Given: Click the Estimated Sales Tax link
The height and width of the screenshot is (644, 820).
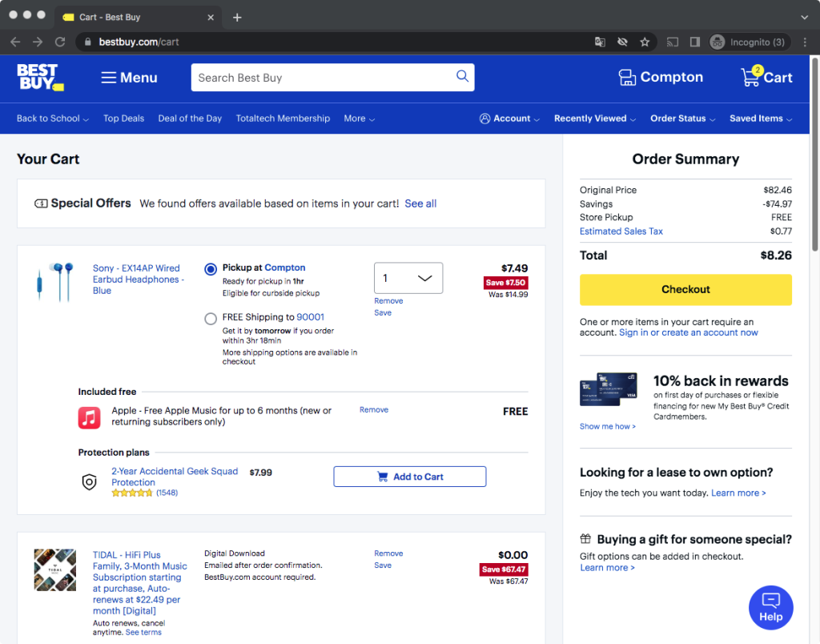Looking at the screenshot, I should [x=621, y=231].
